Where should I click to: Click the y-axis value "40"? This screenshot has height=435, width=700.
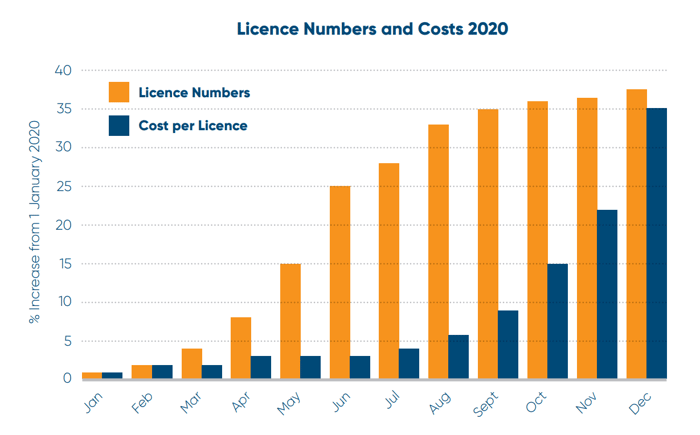(x=63, y=70)
